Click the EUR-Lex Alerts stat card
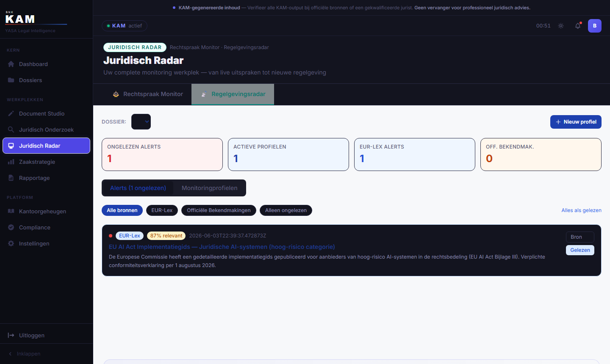 [x=415, y=154]
